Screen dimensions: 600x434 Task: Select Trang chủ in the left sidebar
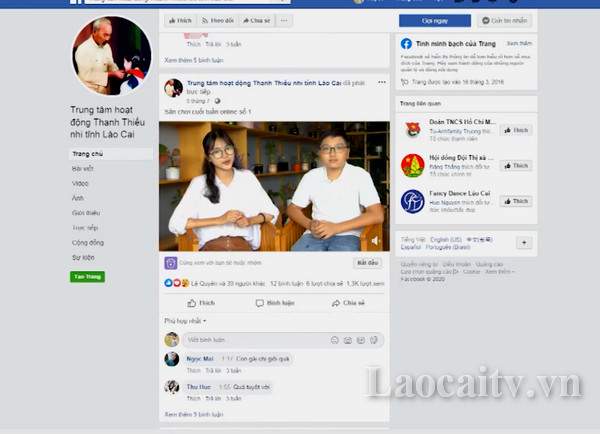coord(111,154)
